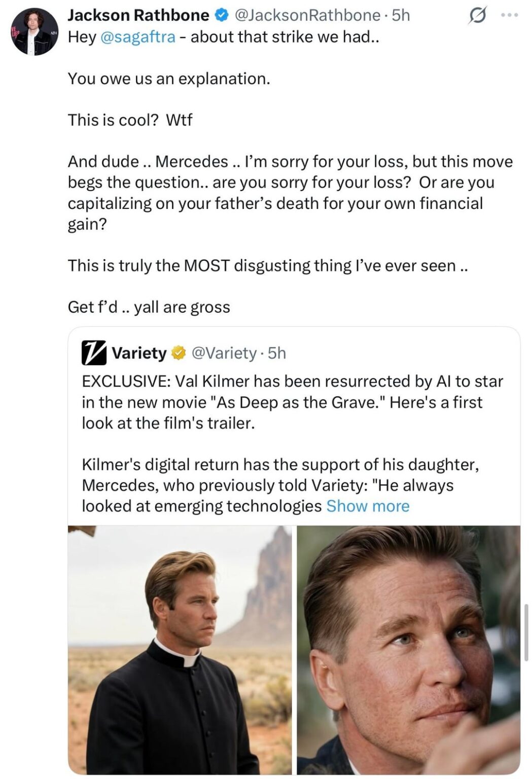Click the gold badge beside Variety's name
Image resolution: width=532 pixels, height=779 pixels.
(179, 353)
